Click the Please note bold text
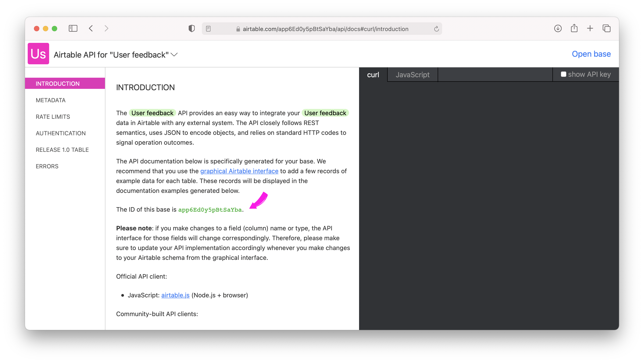Viewport: 644px width, 363px height. [134, 228]
